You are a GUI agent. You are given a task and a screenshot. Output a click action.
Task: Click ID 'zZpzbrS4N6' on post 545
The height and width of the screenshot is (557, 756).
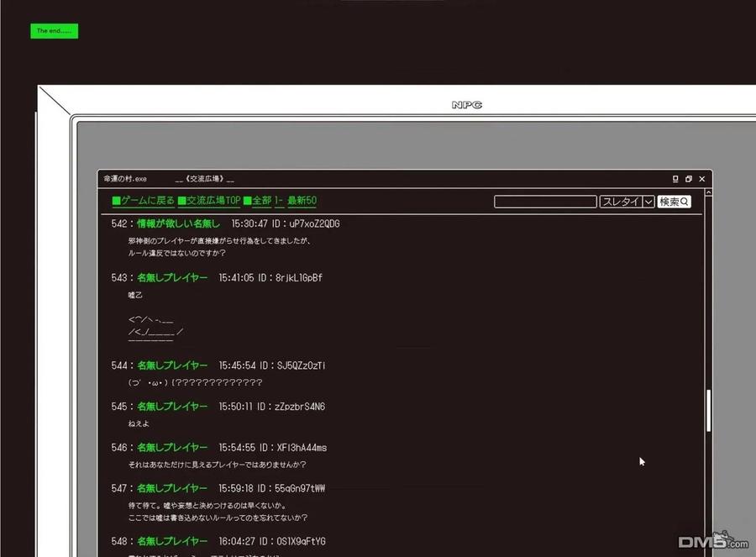tap(300, 407)
